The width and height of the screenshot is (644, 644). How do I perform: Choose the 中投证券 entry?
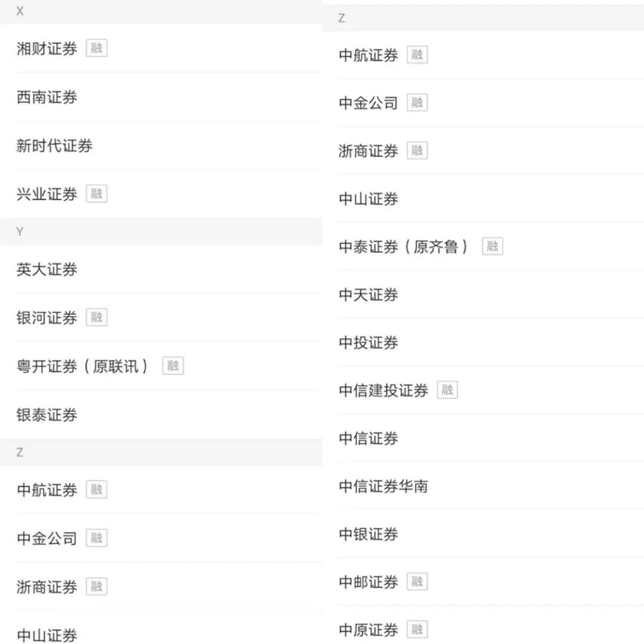(369, 342)
